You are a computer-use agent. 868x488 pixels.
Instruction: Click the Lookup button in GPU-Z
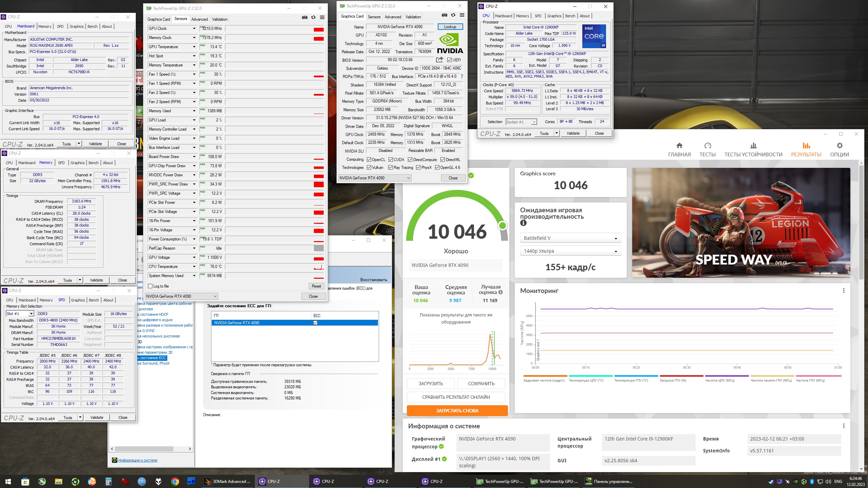(450, 27)
